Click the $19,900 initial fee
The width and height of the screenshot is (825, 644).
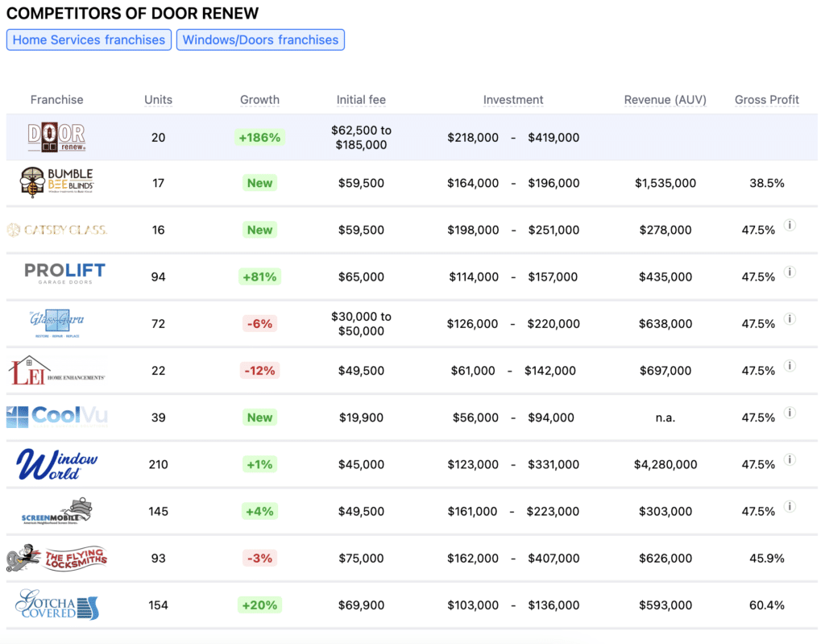pos(361,417)
